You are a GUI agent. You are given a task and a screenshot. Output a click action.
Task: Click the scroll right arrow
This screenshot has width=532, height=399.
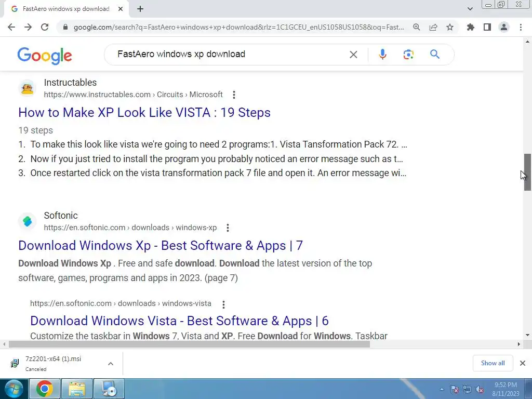tap(519, 344)
